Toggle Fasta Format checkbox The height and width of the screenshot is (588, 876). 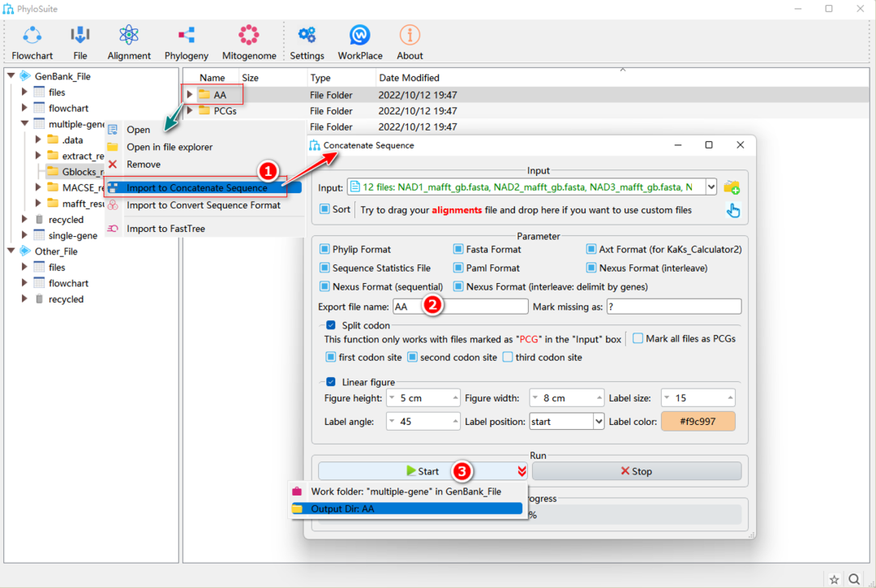[x=458, y=249]
